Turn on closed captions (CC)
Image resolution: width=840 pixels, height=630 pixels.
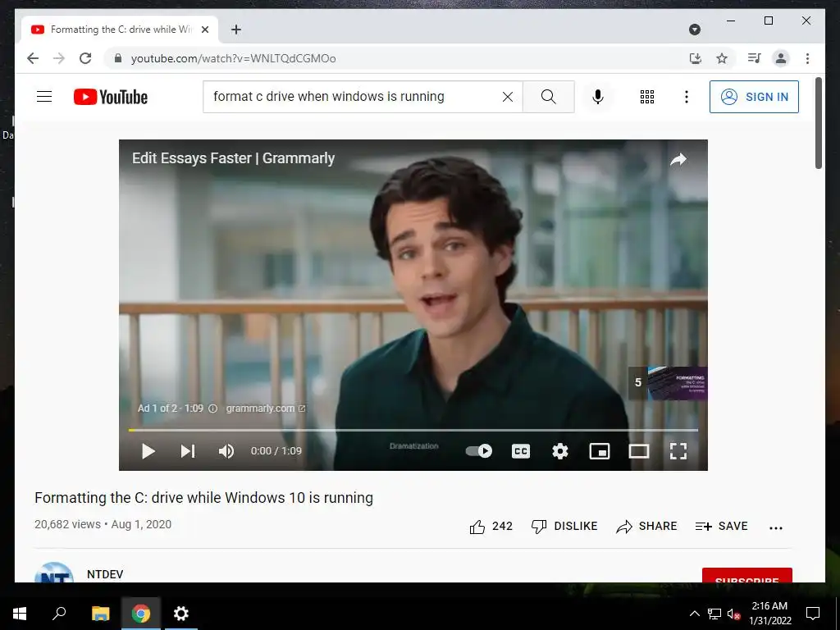[x=521, y=451]
